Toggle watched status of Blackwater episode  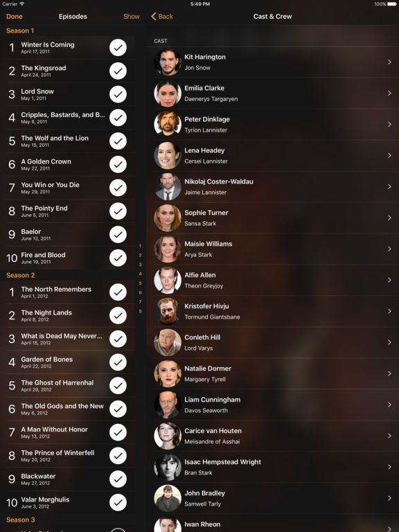click(x=118, y=479)
